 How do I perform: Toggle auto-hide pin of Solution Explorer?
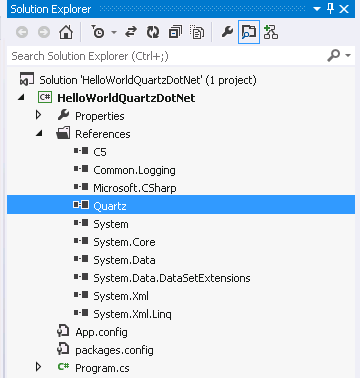330,9
